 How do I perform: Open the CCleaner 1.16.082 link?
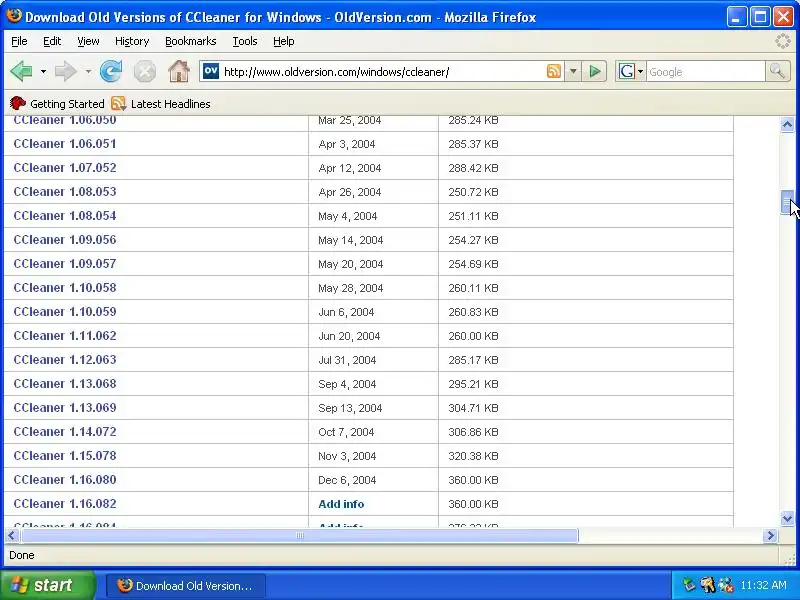(x=65, y=504)
